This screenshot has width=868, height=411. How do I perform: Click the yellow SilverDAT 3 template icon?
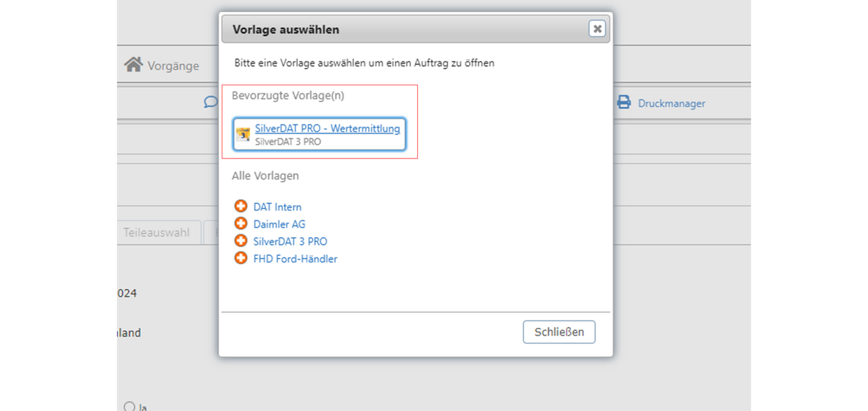[243, 134]
